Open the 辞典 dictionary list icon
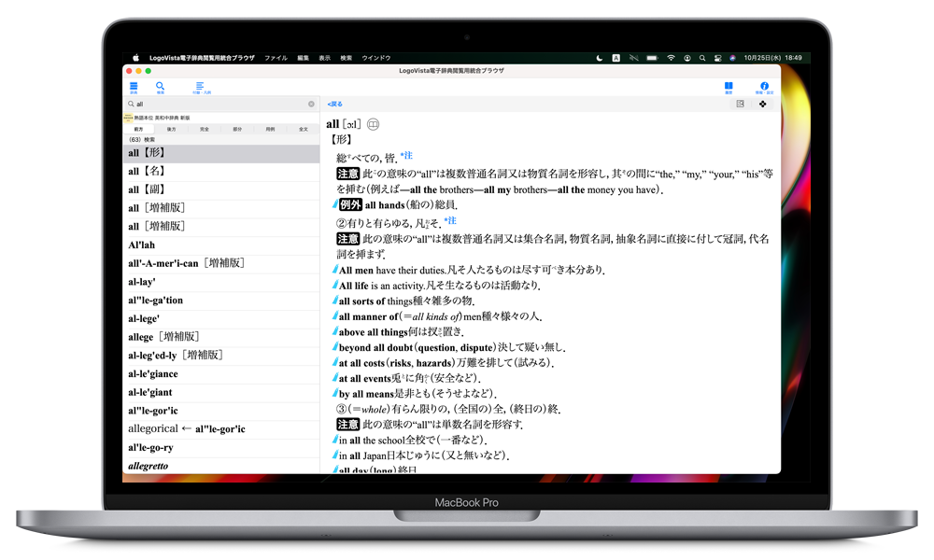Image resolution: width=934 pixels, height=560 pixels. (134, 87)
